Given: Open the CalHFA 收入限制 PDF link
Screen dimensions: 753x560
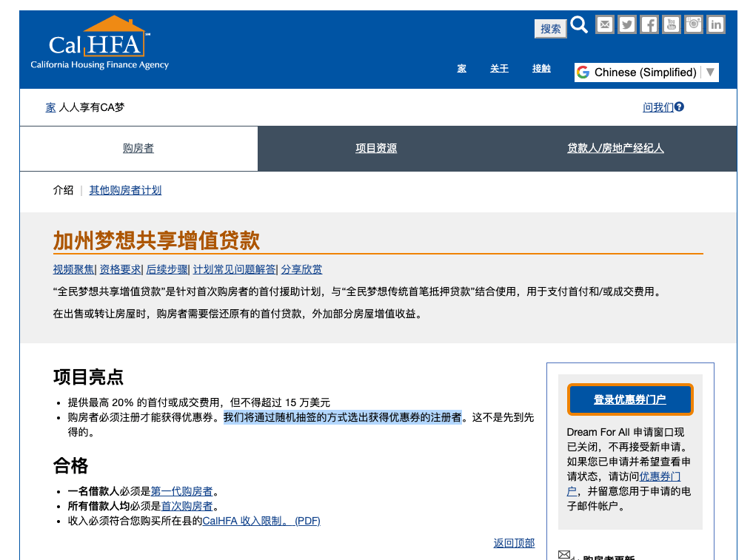Looking at the screenshot, I should tap(261, 521).
